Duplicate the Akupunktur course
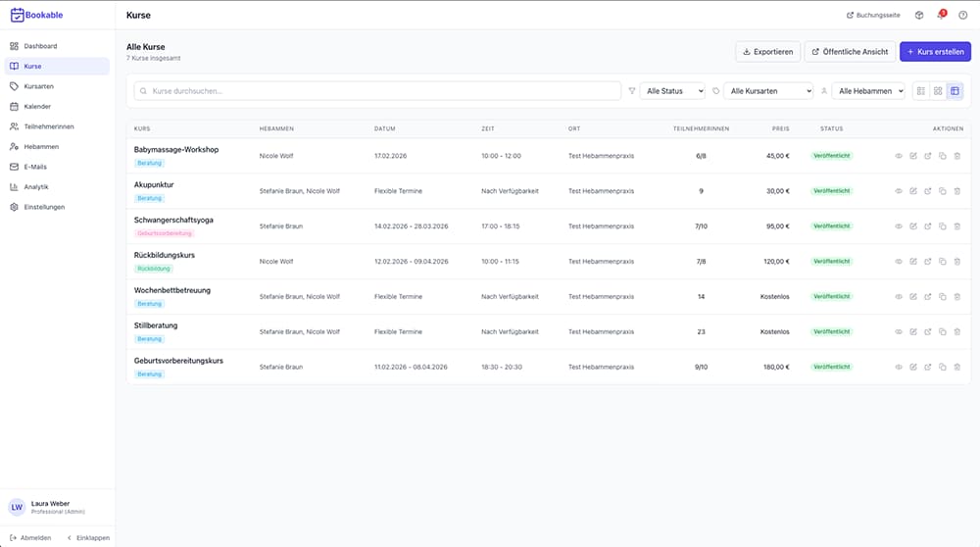Image resolution: width=980 pixels, height=547 pixels. tap(943, 191)
